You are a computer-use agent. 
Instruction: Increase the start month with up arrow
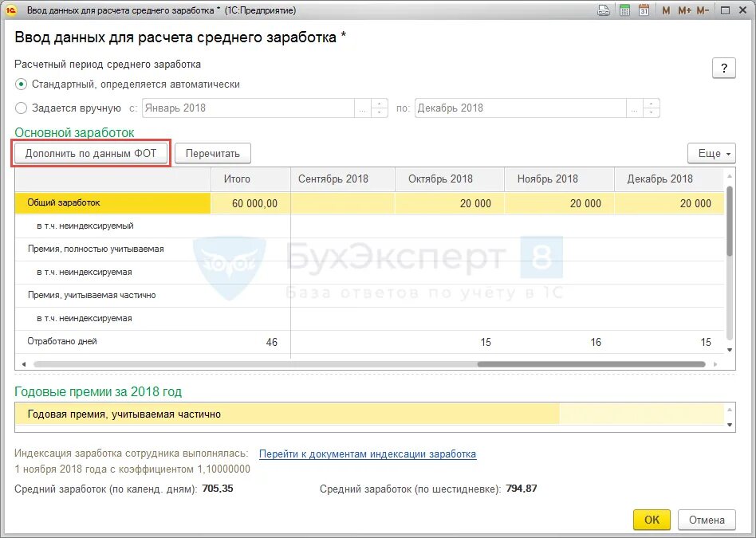pos(380,104)
